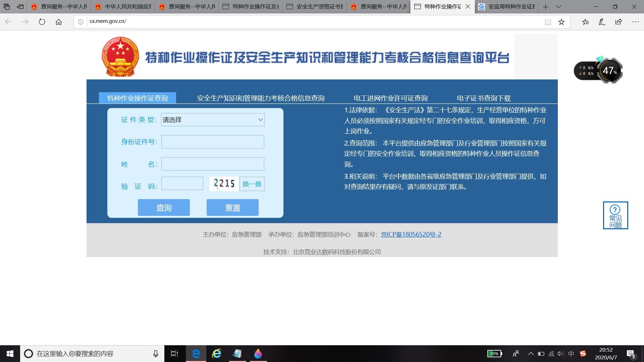644x362 pixels.
Task: Open the favorites hub icon
Action: 585,22
